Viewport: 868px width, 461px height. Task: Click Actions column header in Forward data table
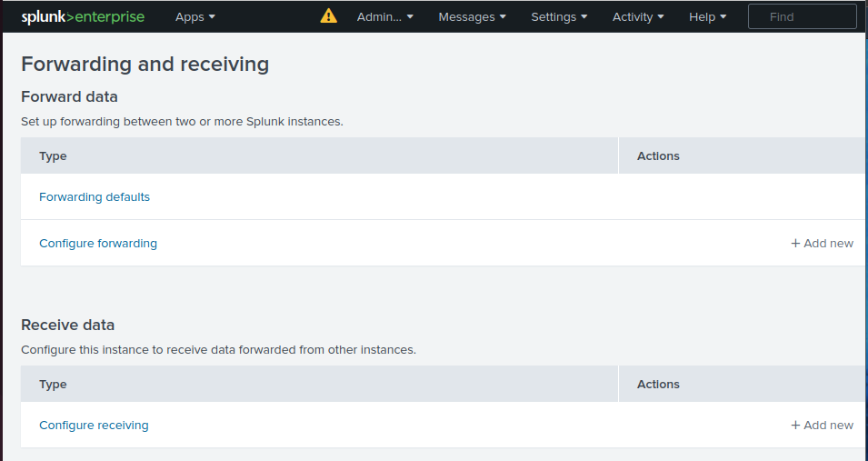[658, 155]
